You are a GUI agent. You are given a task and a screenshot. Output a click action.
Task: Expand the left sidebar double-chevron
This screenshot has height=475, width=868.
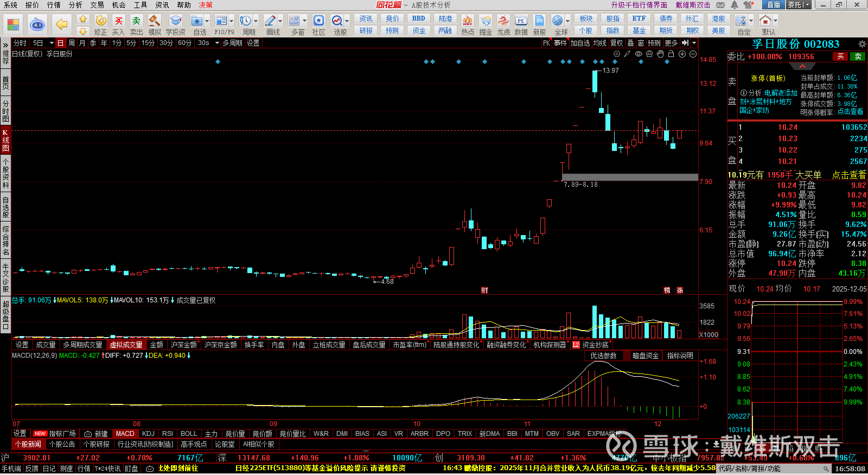pos(5,44)
